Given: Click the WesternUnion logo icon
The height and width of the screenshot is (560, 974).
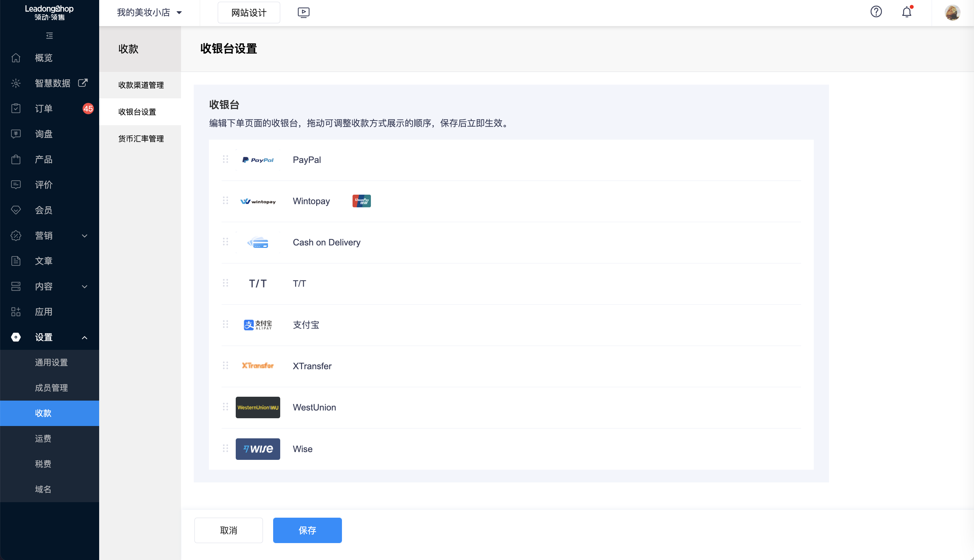Looking at the screenshot, I should pyautogui.click(x=258, y=407).
